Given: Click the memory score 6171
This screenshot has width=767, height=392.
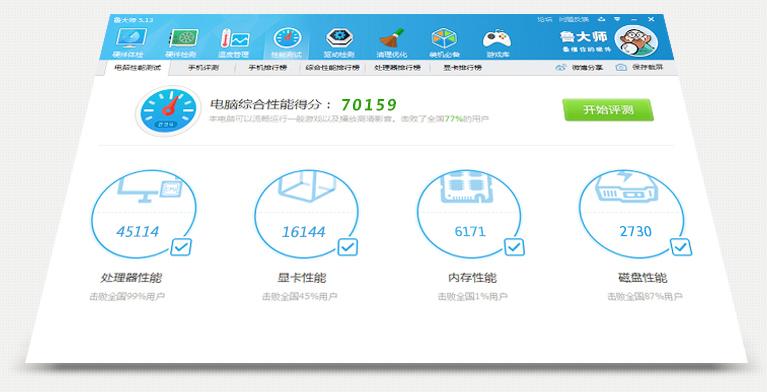Looking at the screenshot, I should pos(470,231).
